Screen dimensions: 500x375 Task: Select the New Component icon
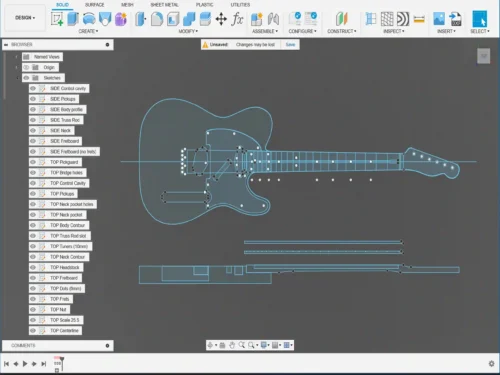pos(257,19)
